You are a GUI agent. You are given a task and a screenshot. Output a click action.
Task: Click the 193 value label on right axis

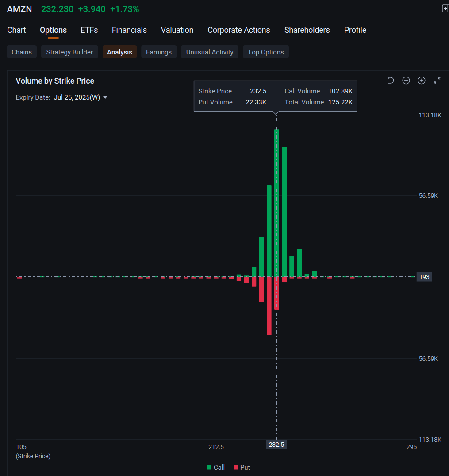tap(424, 277)
